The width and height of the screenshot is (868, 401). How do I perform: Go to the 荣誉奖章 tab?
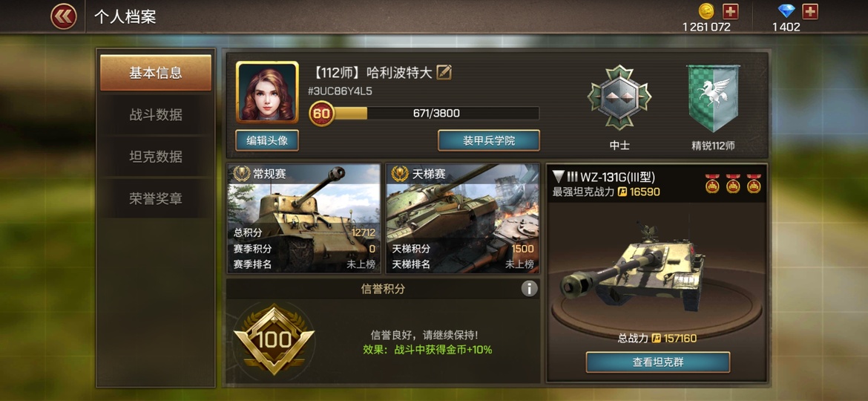[x=156, y=199]
